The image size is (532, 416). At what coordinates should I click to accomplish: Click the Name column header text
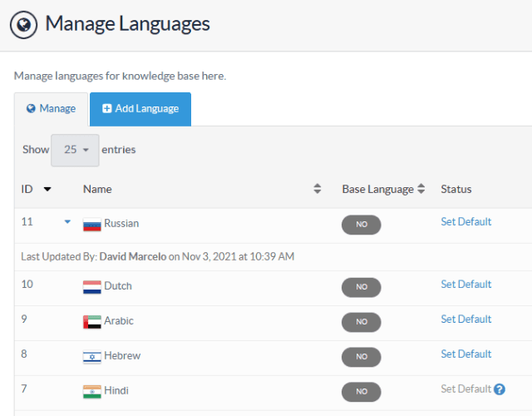97,189
